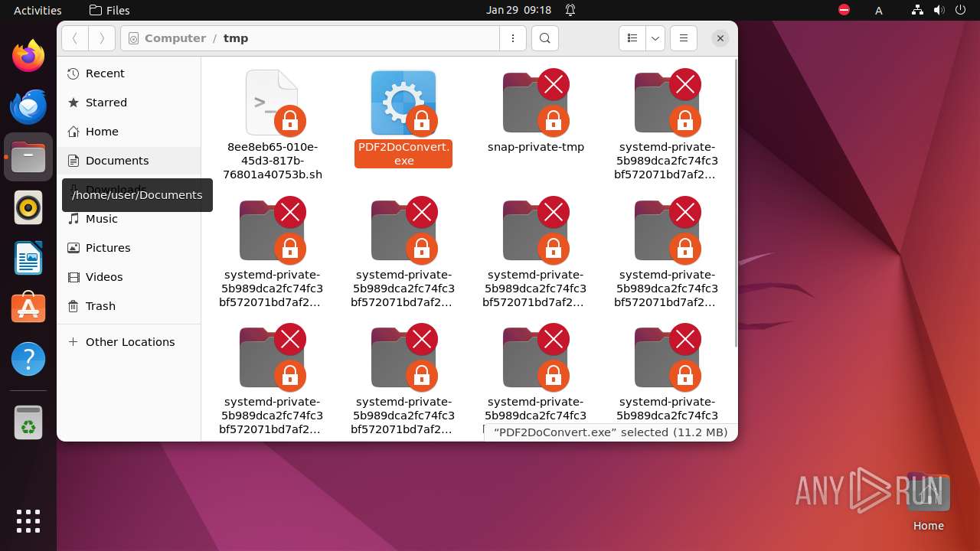The height and width of the screenshot is (551, 980).
Task: Open the Trash icon in the dock
Action: 28,422
